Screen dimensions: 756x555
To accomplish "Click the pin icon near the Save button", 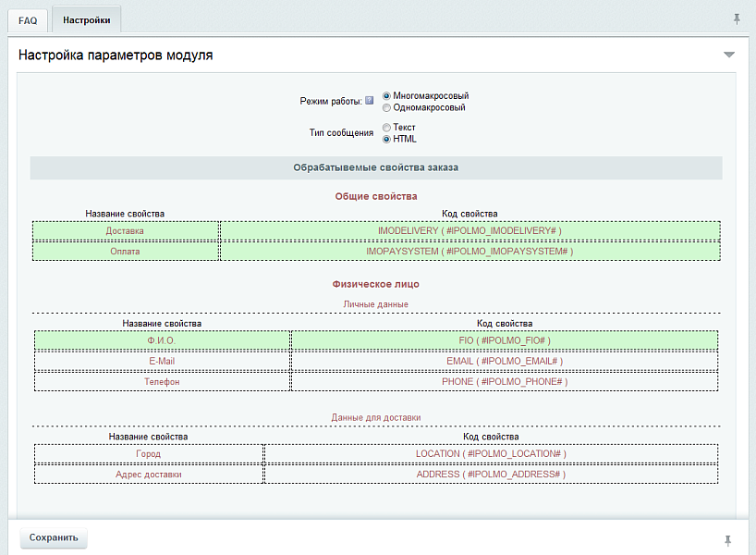I will pyautogui.click(x=728, y=539).
